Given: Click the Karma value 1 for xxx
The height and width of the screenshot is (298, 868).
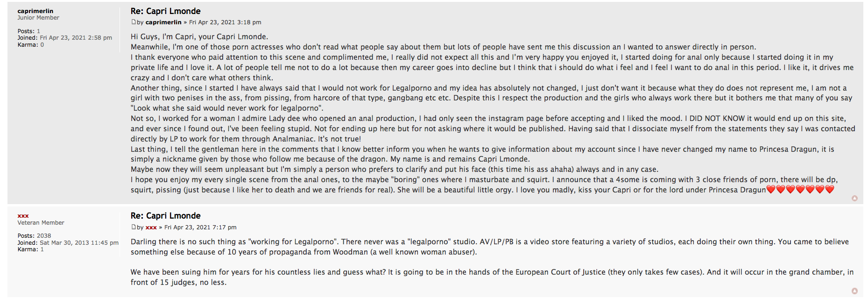Looking at the screenshot, I should coord(42,249).
